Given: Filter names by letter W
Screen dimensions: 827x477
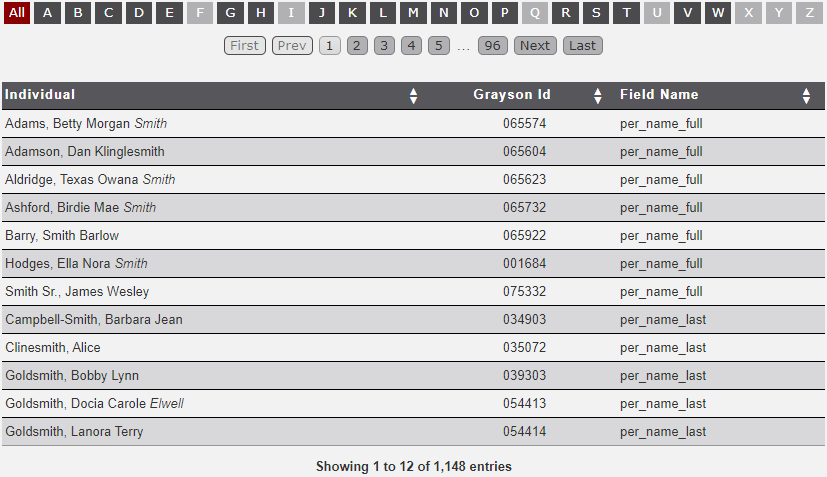Looking at the screenshot, I should (x=717, y=13).
